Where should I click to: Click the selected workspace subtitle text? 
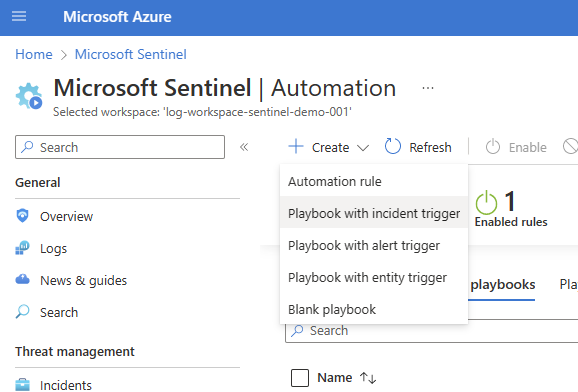point(202,112)
